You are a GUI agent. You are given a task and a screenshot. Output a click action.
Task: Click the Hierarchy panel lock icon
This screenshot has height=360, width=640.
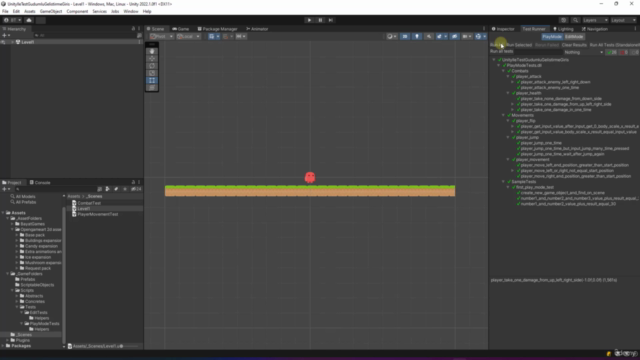133,29
